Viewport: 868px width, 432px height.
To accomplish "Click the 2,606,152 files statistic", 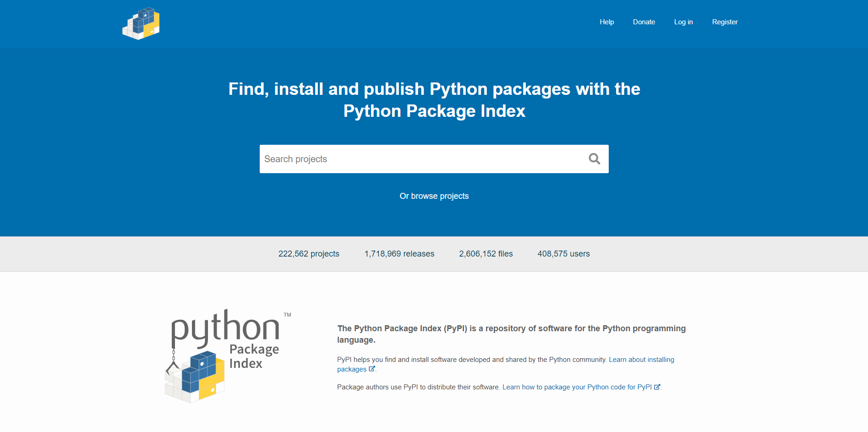I will [x=486, y=253].
